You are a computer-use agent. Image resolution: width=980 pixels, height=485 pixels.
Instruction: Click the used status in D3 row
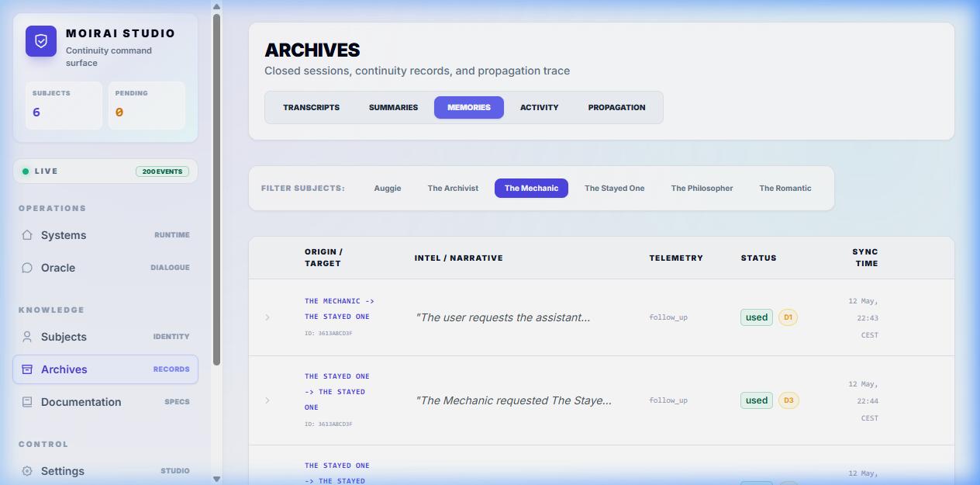click(757, 400)
